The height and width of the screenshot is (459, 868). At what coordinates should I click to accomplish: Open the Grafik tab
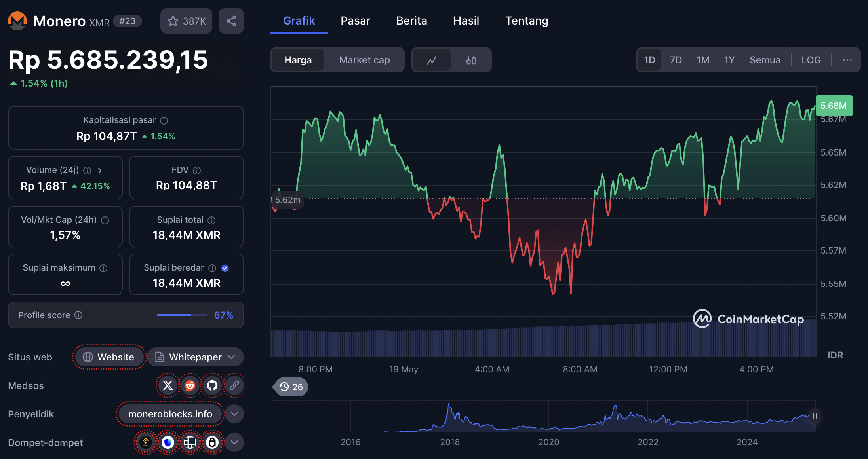[x=299, y=21]
